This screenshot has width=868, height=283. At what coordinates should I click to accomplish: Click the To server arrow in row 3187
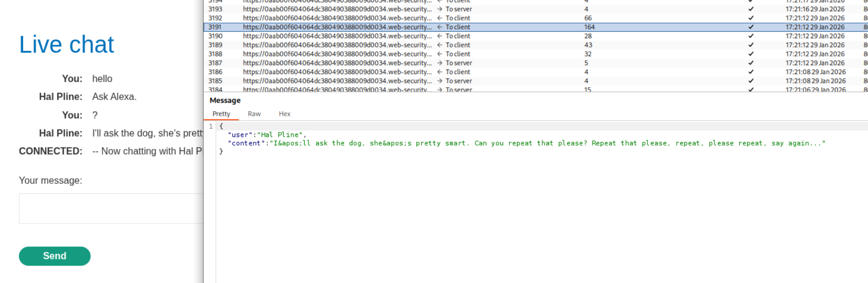click(439, 63)
